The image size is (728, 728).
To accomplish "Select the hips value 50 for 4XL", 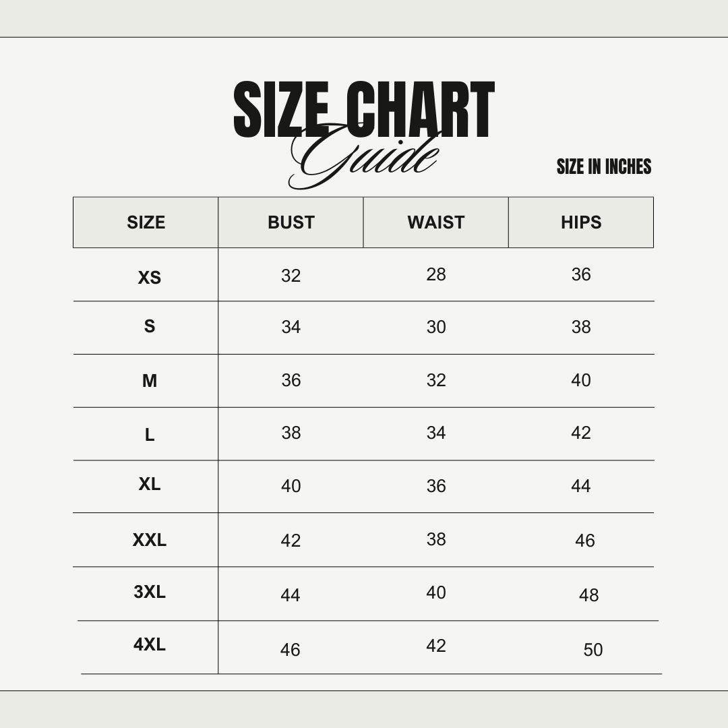I will [593, 650].
